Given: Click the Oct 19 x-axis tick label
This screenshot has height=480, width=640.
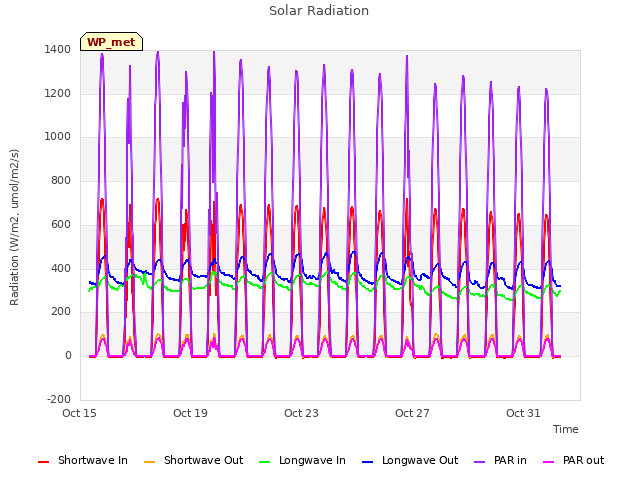Looking at the screenshot, I should 190,413.
